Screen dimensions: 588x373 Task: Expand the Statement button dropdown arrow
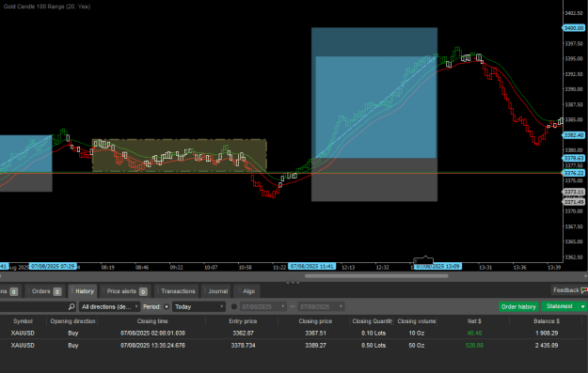click(x=582, y=306)
